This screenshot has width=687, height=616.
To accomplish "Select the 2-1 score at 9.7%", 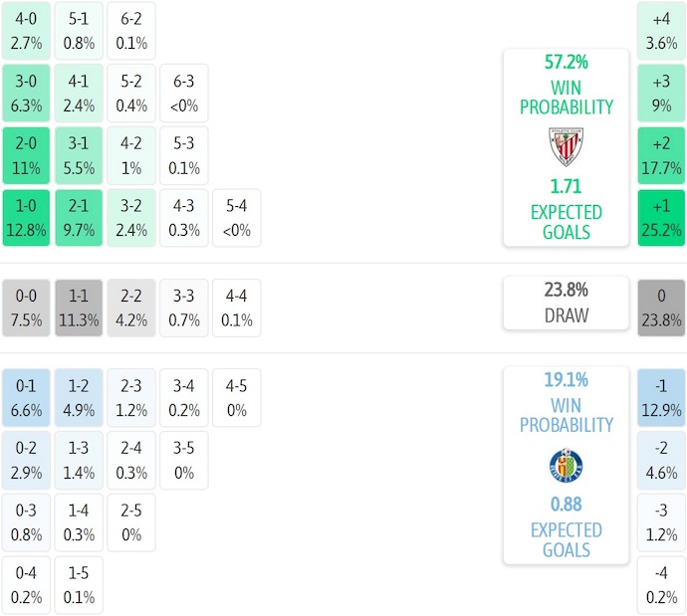I will coord(79,219).
